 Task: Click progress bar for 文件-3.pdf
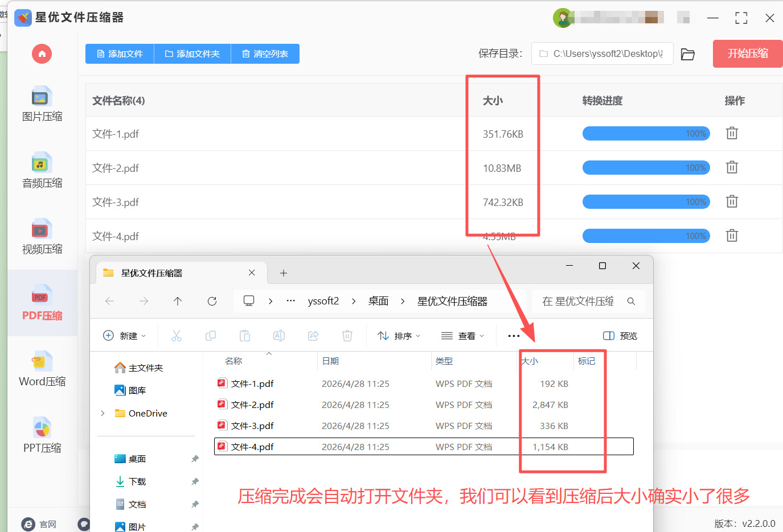pyautogui.click(x=646, y=202)
